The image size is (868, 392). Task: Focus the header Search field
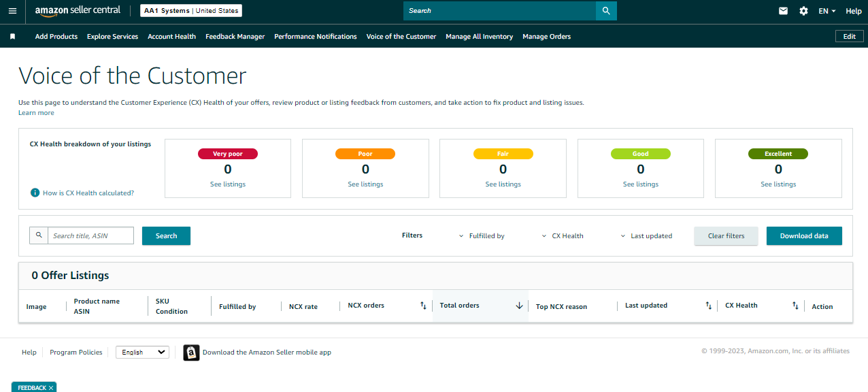coord(499,11)
